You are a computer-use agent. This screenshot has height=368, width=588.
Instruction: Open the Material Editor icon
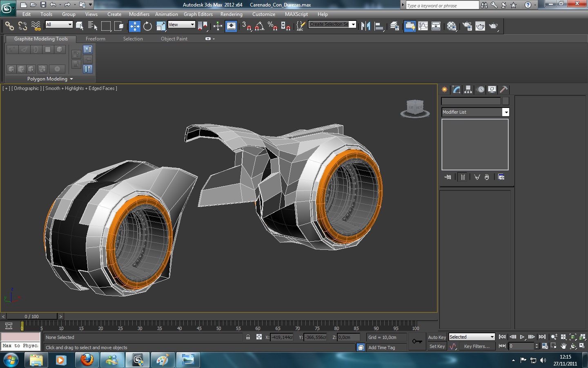451,26
